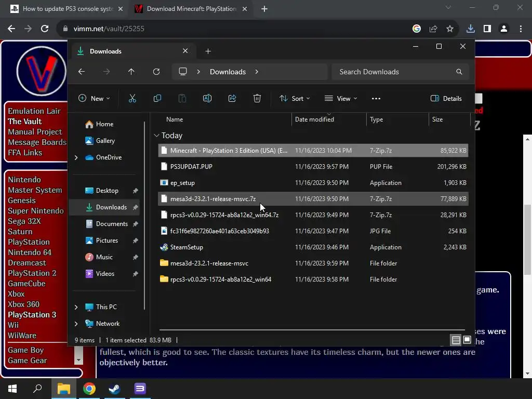Expand breadcrumb chevron after Downloads

coord(257,72)
